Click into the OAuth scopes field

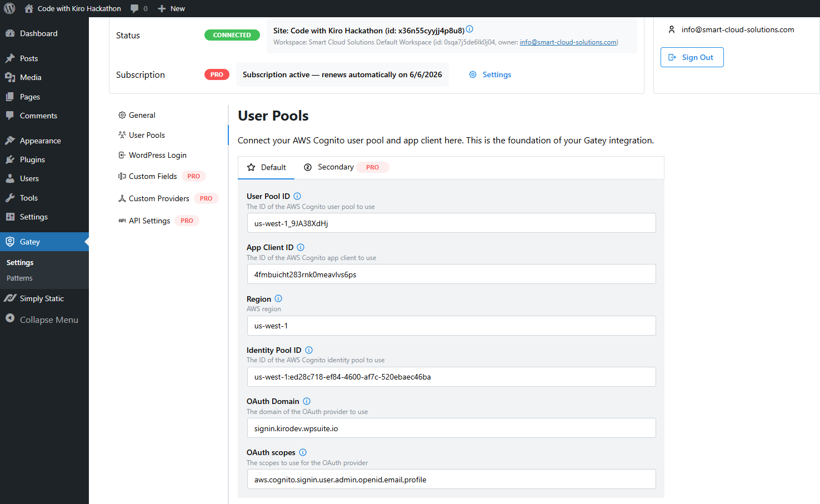[x=451, y=479]
